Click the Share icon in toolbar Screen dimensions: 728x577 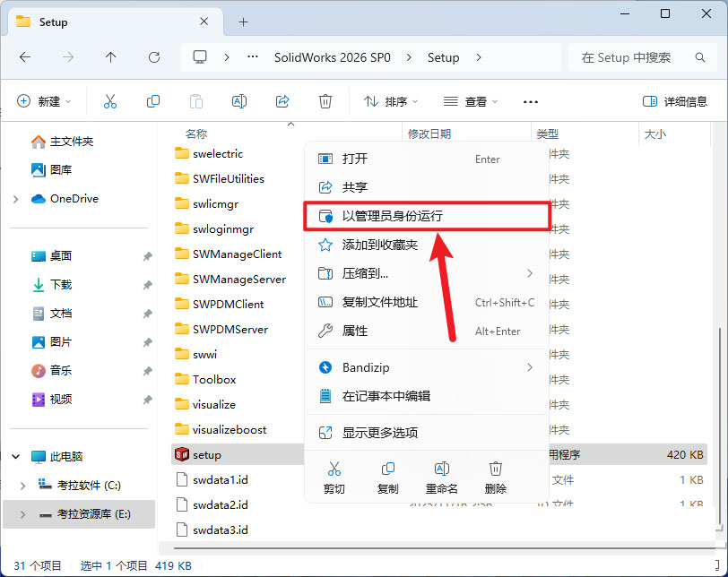point(282,101)
